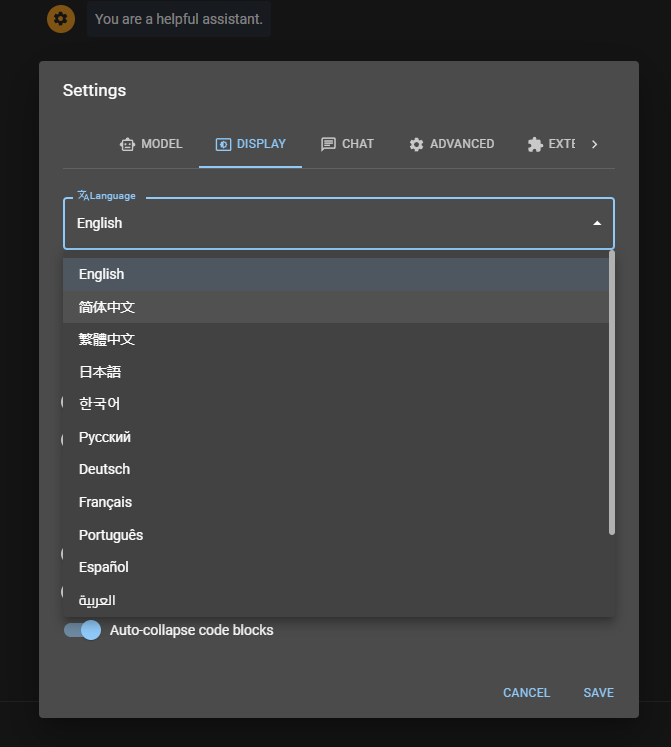Viewport: 671px width, 747px height.
Task: Select Español language option
Action: (x=336, y=567)
